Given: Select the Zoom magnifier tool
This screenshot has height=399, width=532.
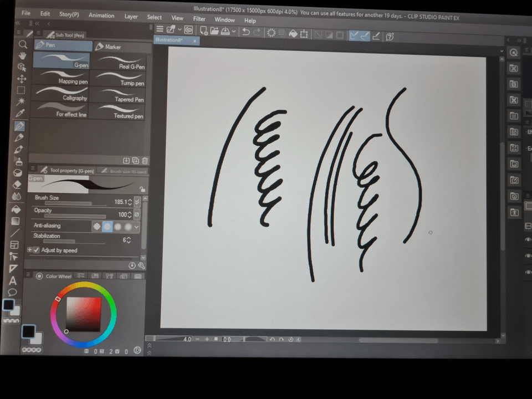Looking at the screenshot, I should [x=22, y=44].
